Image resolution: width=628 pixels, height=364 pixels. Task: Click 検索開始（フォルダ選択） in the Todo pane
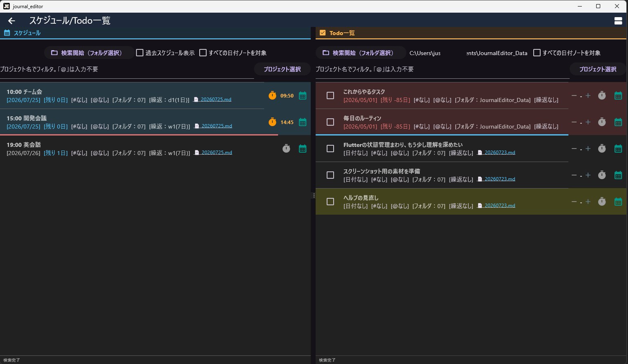[x=361, y=53]
